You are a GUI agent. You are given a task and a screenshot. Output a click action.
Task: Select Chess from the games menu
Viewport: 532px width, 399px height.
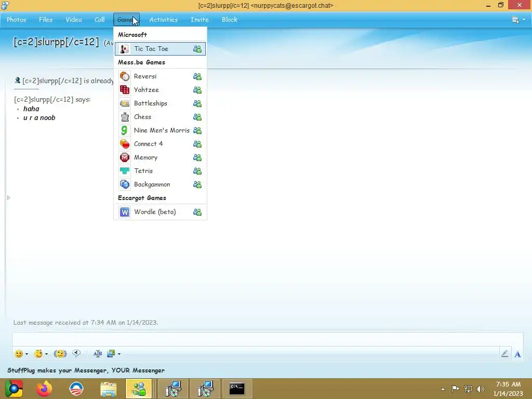(160, 117)
